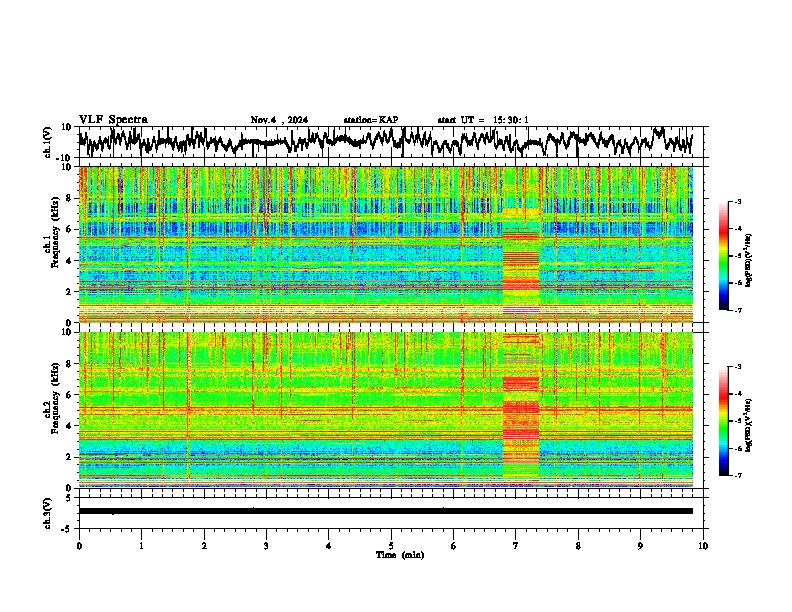This screenshot has height=612, width=792.
Task: Click the 2 kHz tick of ch.2 spectrogram
Action: [x=70, y=457]
